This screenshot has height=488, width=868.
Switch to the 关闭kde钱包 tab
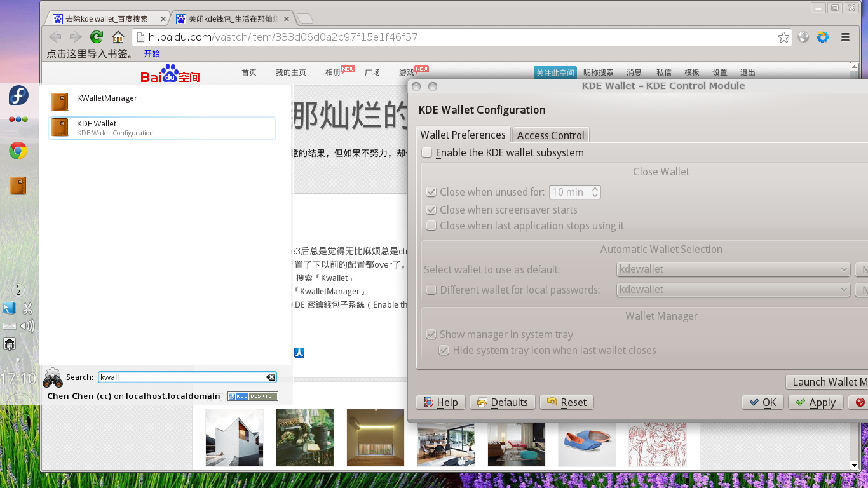(233, 19)
